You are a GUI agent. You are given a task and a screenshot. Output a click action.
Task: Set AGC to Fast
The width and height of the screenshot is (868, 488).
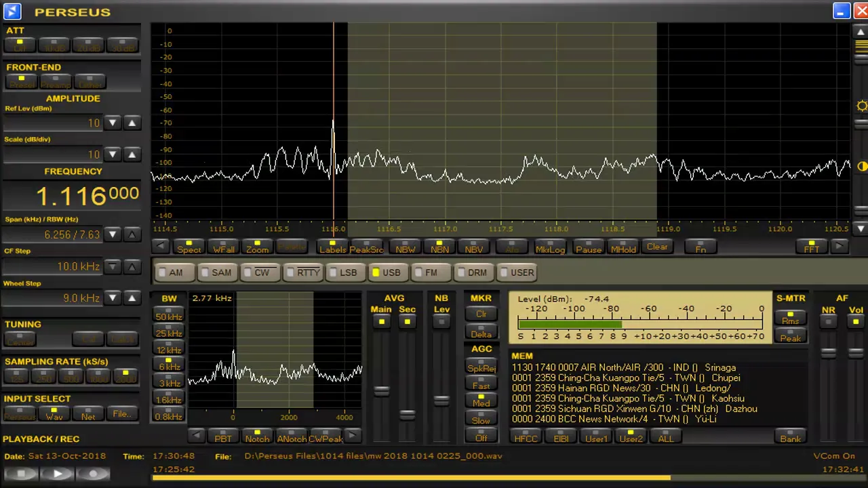[481, 384]
